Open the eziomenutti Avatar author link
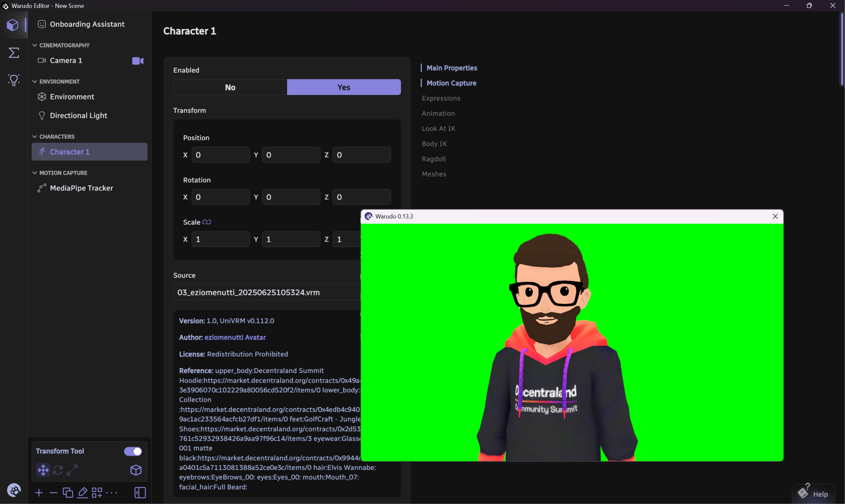 [x=235, y=338]
